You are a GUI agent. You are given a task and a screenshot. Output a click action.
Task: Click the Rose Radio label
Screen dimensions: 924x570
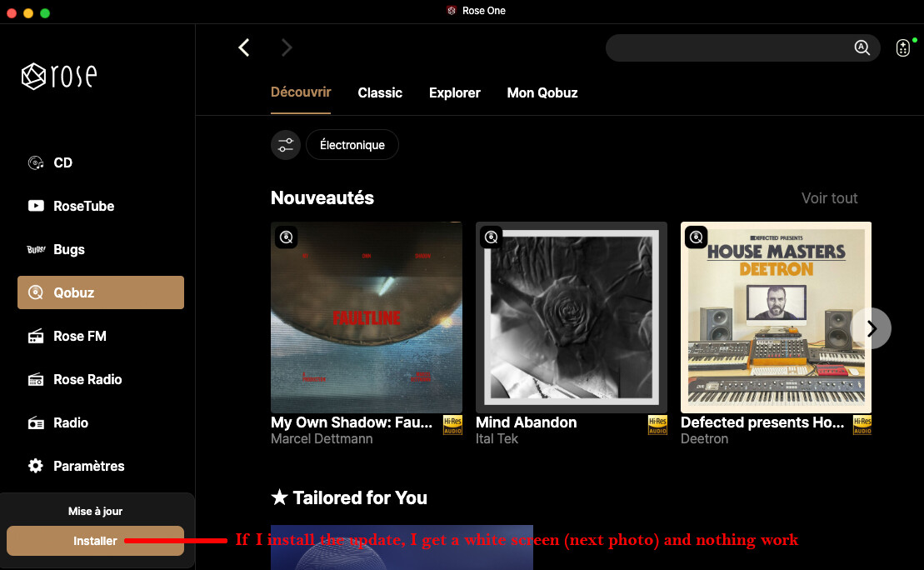coord(87,380)
